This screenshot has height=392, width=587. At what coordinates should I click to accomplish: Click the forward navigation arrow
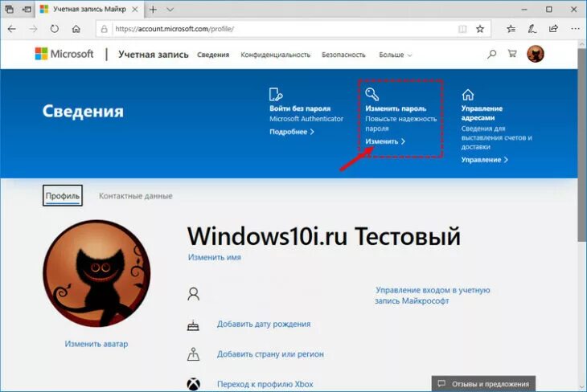33,29
